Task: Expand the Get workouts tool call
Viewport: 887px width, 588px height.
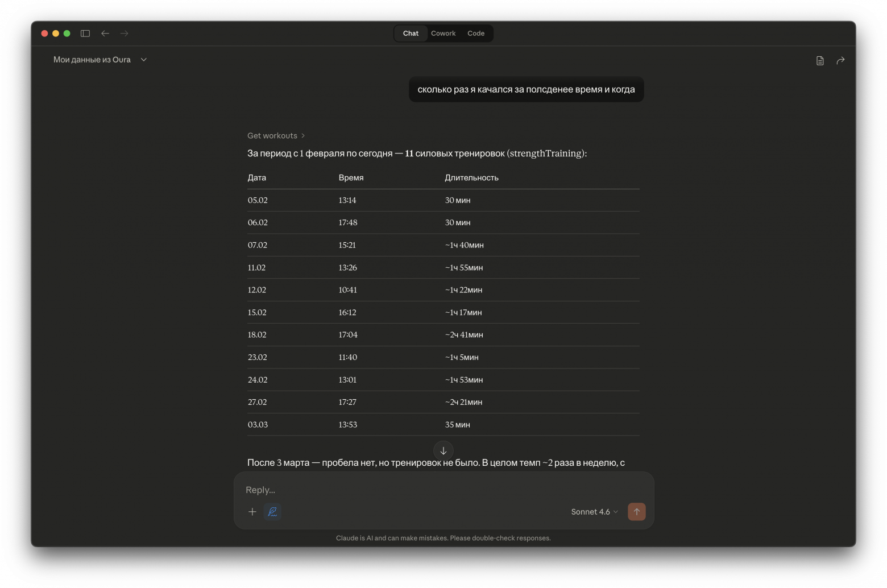Action: coord(276,135)
